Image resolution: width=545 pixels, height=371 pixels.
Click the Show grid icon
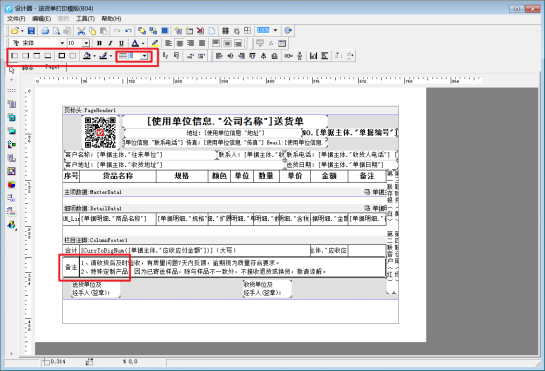(x=225, y=31)
